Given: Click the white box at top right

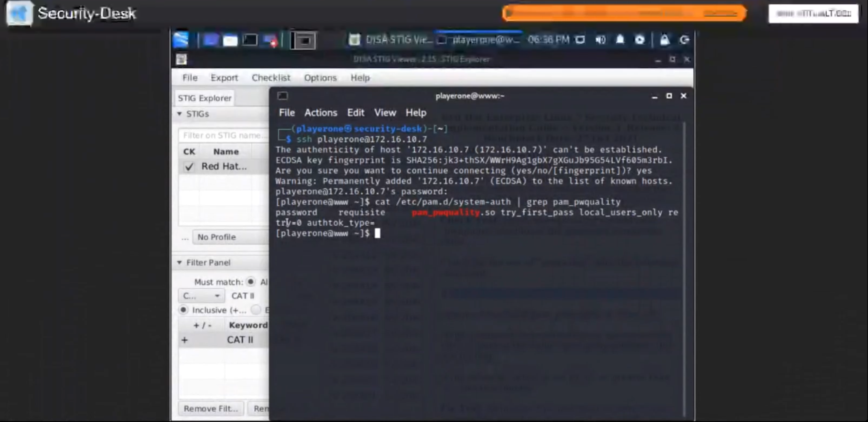Looking at the screenshot, I should tap(813, 14).
